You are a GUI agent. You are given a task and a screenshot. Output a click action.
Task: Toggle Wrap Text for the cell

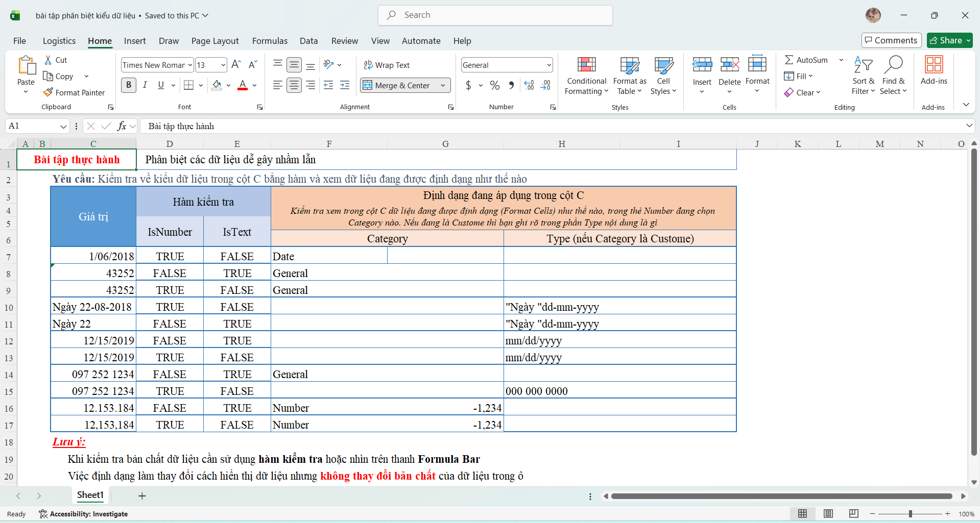click(x=387, y=65)
